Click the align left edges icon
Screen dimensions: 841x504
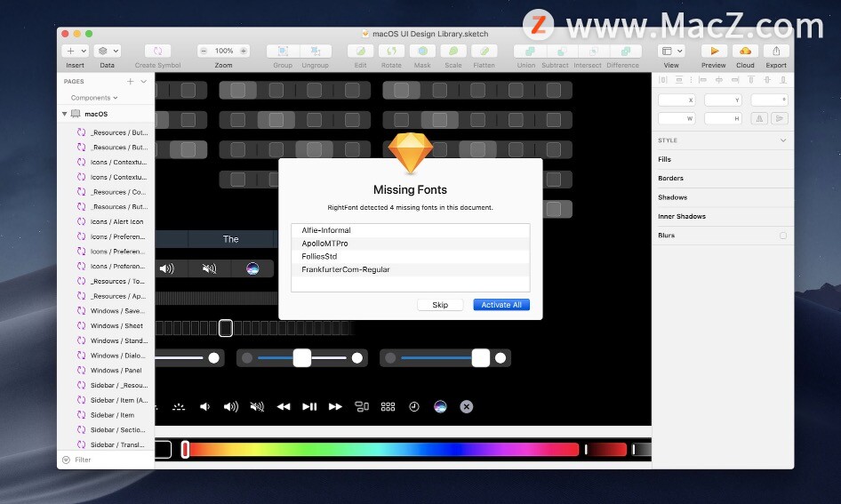703,80
